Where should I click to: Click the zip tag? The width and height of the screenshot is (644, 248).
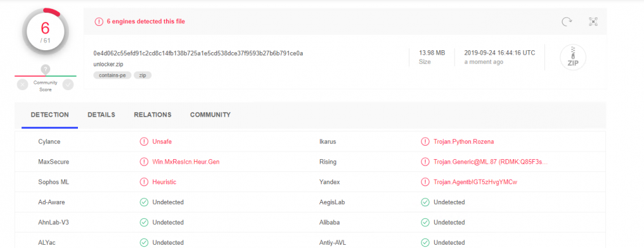click(142, 75)
